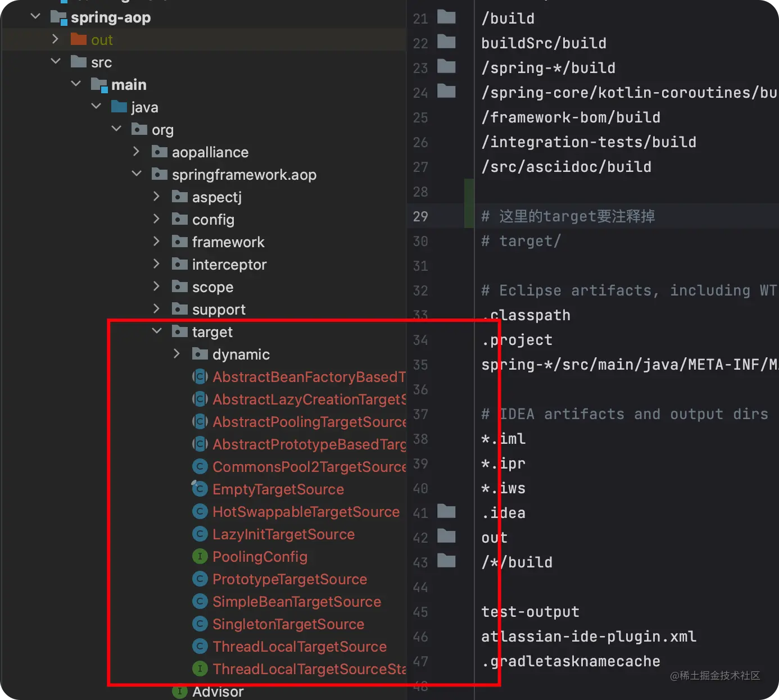Click the gutter folder icon on line 24
779x700 pixels.
coord(446,91)
